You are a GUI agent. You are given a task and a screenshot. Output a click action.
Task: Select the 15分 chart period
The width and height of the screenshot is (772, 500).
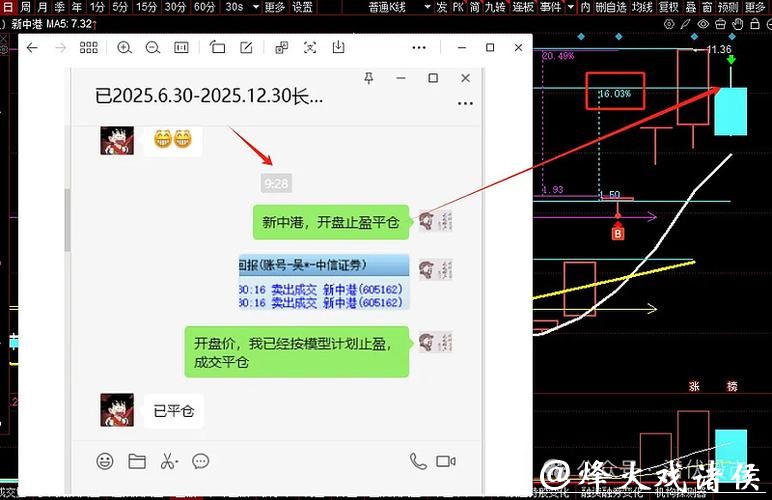click(146, 7)
